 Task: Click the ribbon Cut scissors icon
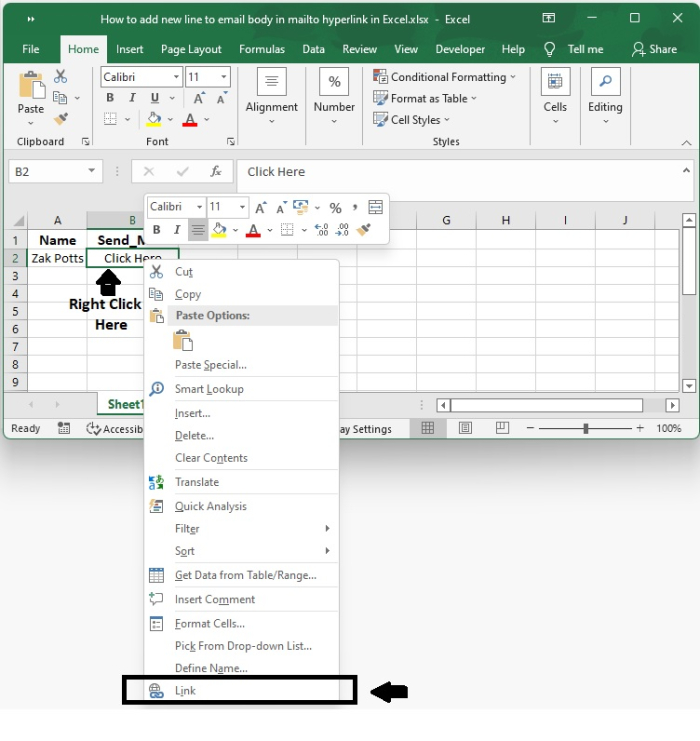point(60,76)
